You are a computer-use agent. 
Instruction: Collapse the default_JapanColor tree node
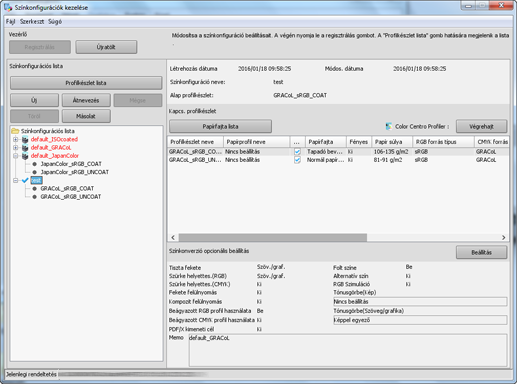(x=16, y=156)
